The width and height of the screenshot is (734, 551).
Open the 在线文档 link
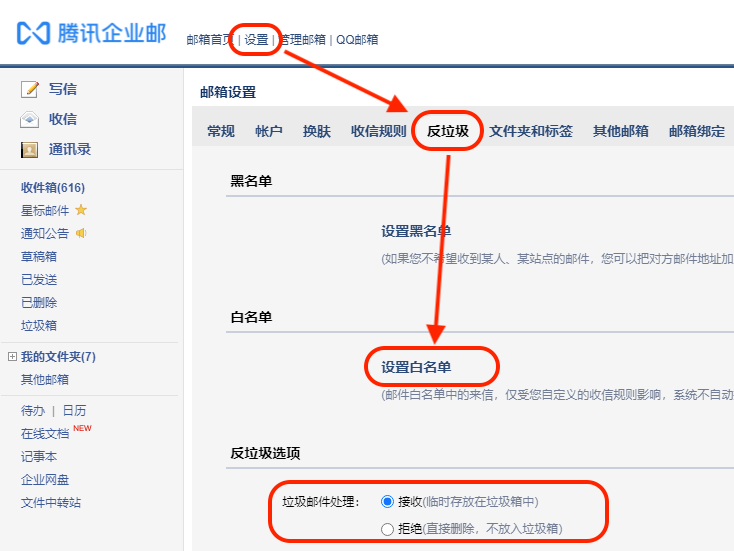[x=45, y=434]
